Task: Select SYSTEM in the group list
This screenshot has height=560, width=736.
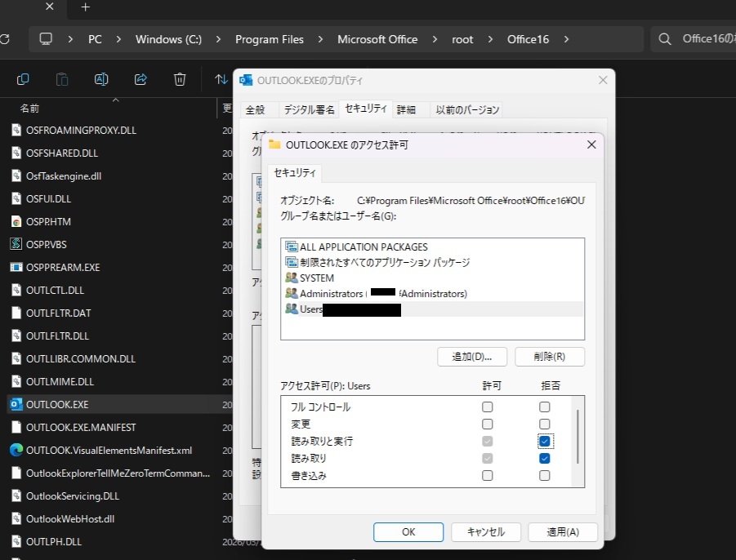Action: (x=317, y=278)
